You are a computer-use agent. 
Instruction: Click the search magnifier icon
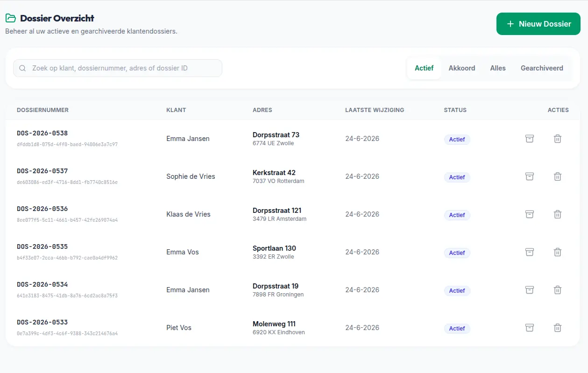(22, 68)
